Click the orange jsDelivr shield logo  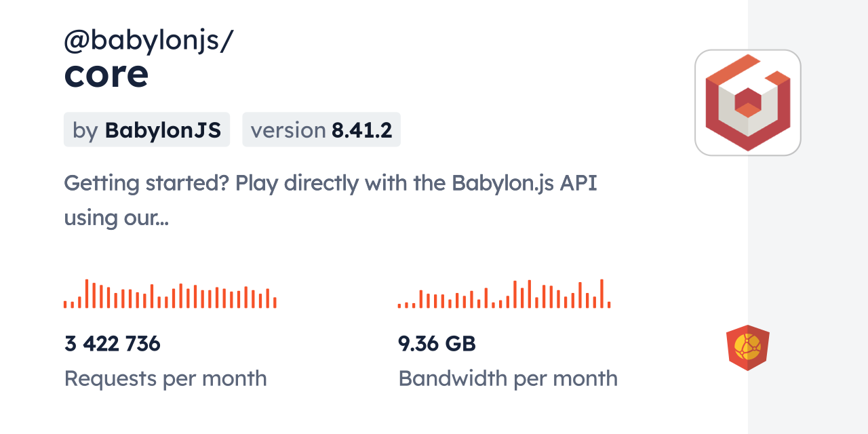click(747, 348)
